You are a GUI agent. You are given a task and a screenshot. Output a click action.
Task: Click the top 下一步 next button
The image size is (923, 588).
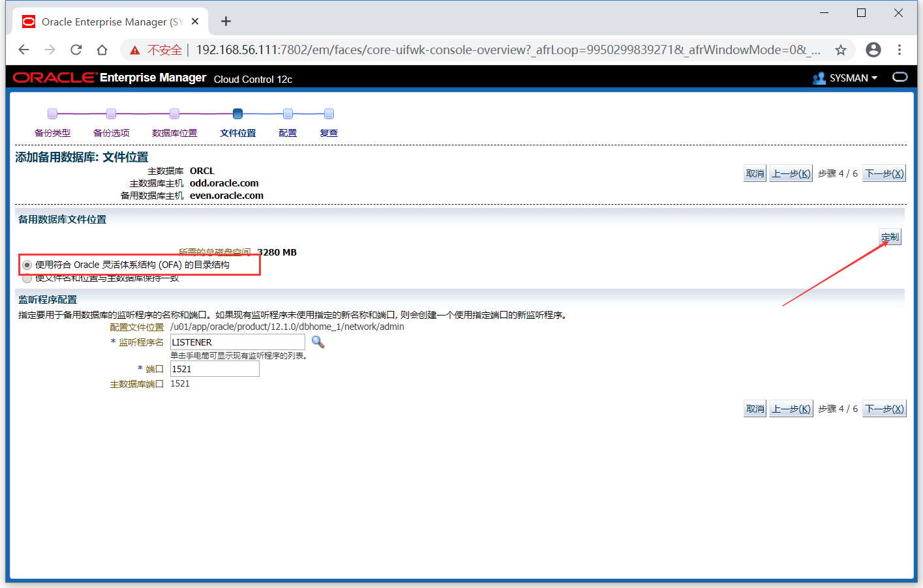[884, 173]
